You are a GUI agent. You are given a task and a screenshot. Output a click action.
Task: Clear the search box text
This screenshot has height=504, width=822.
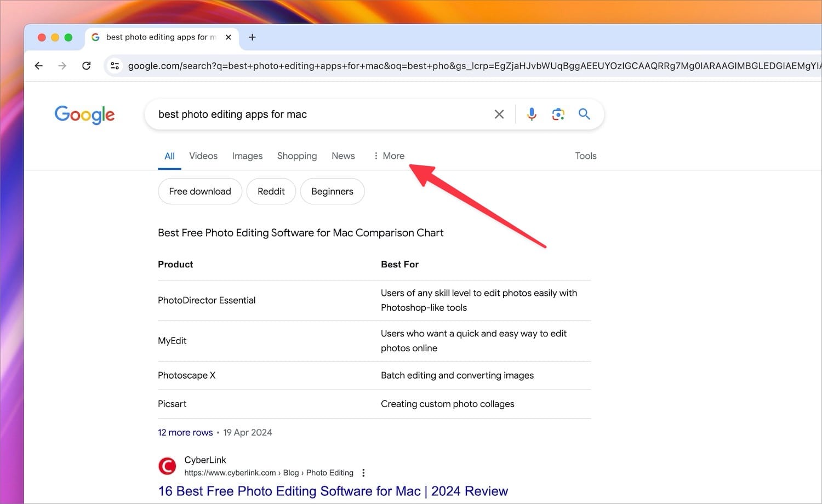(499, 114)
